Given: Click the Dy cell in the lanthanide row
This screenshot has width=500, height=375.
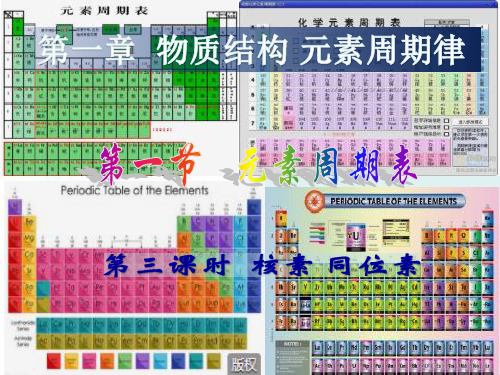Looking at the screenshot, I should pyautogui.click(x=170, y=325).
